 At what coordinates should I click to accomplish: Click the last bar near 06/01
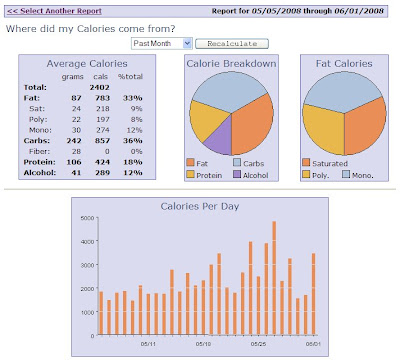[314, 294]
